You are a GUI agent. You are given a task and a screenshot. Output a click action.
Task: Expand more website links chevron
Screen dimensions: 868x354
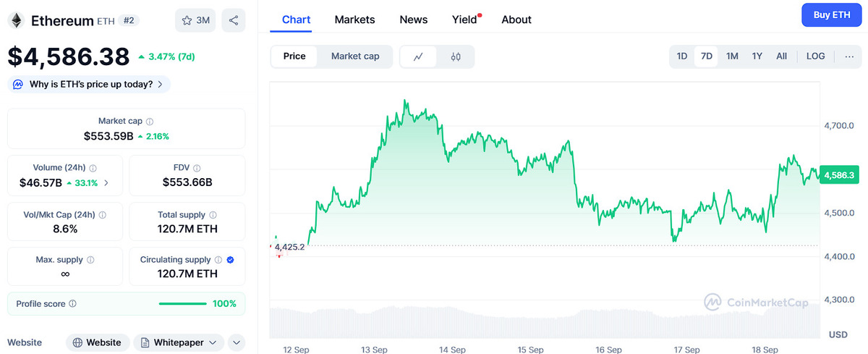237,342
